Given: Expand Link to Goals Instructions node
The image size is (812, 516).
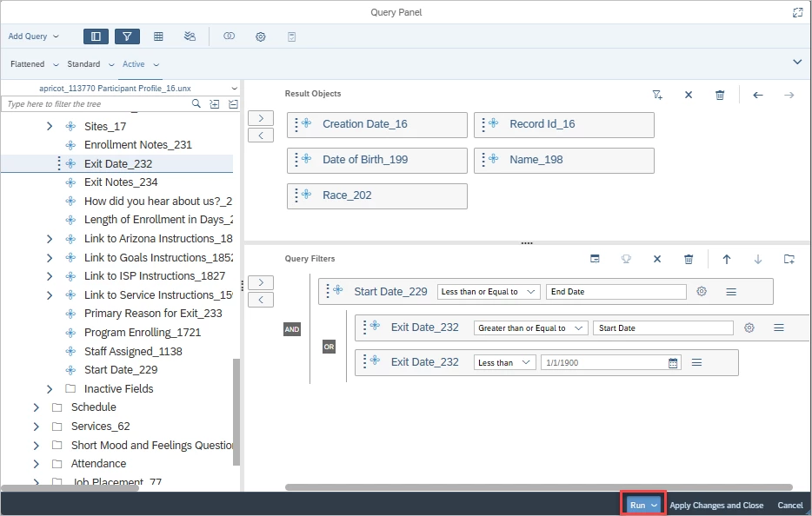Looking at the screenshot, I should (x=50, y=258).
